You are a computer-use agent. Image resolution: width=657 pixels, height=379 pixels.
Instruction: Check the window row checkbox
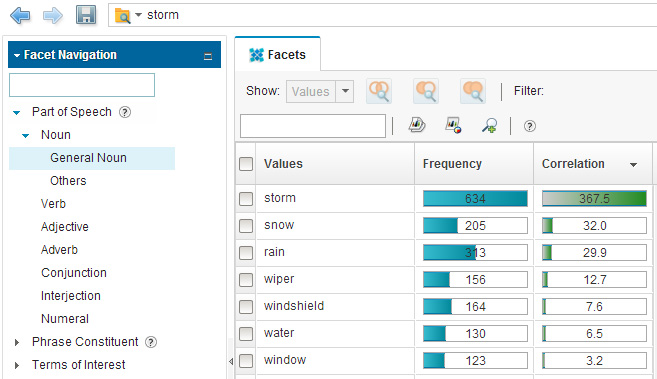[x=246, y=361]
